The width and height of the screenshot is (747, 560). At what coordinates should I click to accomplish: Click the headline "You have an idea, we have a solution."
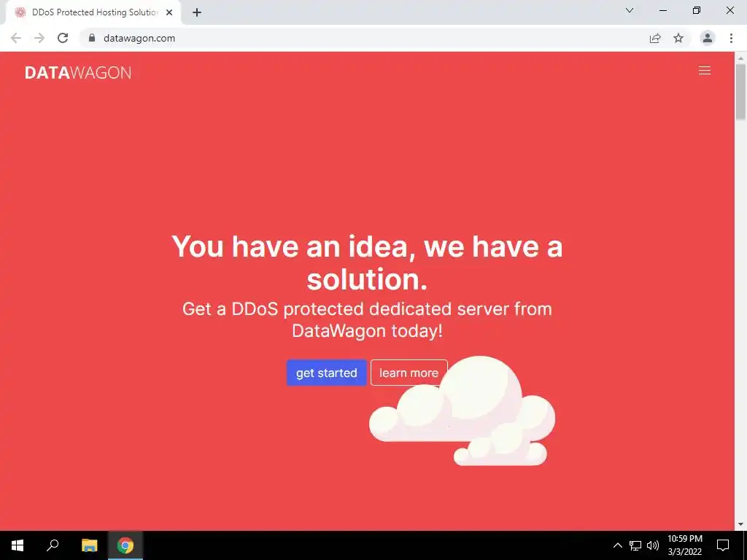[x=367, y=262]
